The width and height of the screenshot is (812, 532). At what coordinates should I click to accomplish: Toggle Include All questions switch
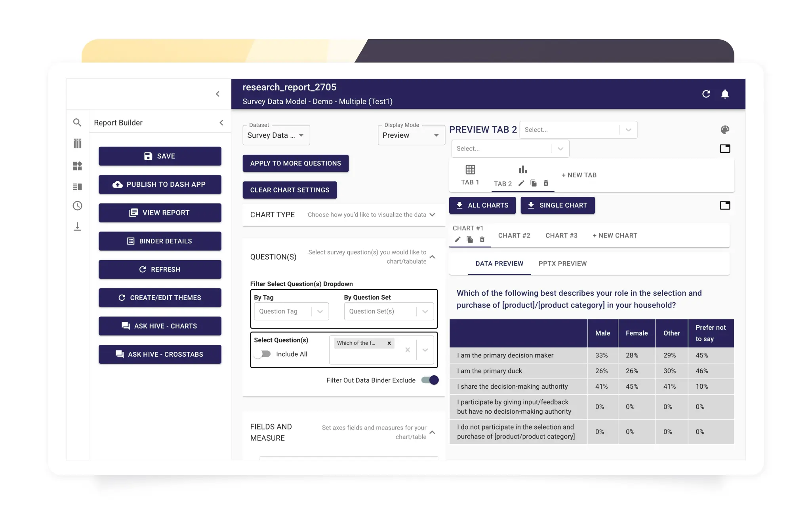pos(262,354)
